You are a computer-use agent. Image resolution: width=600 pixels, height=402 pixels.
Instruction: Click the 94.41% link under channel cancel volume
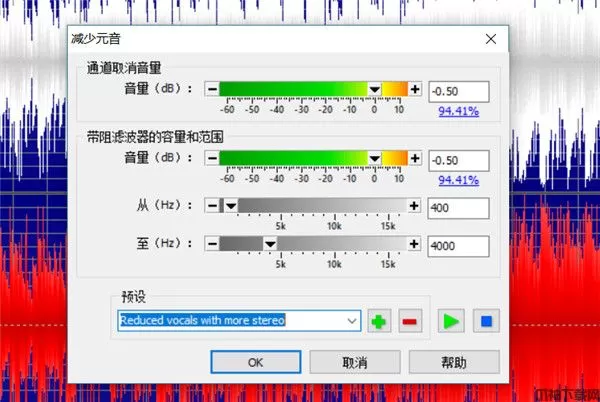pos(458,111)
